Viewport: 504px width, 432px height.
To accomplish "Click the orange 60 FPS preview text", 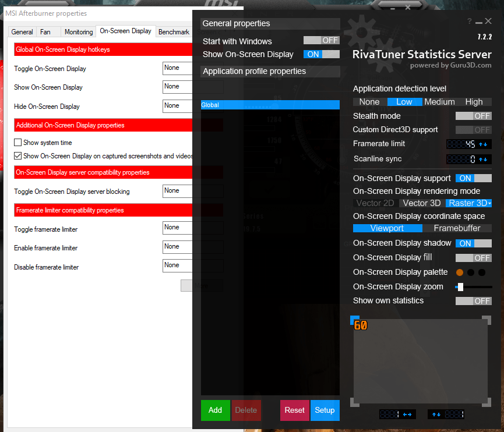I will click(361, 325).
